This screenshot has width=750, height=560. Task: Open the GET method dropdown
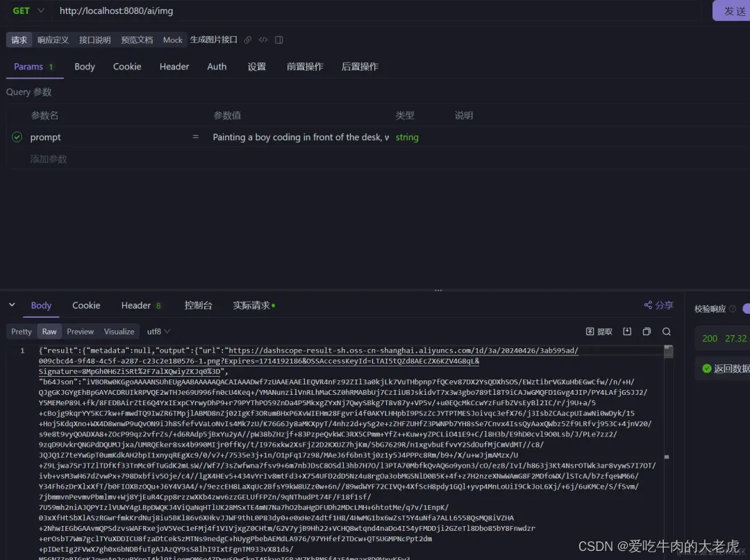click(28, 10)
